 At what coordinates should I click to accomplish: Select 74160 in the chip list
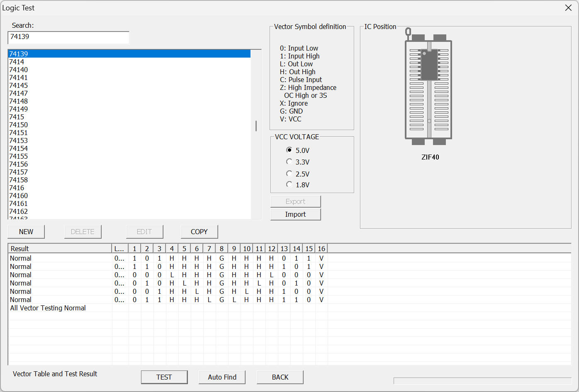coord(129,196)
